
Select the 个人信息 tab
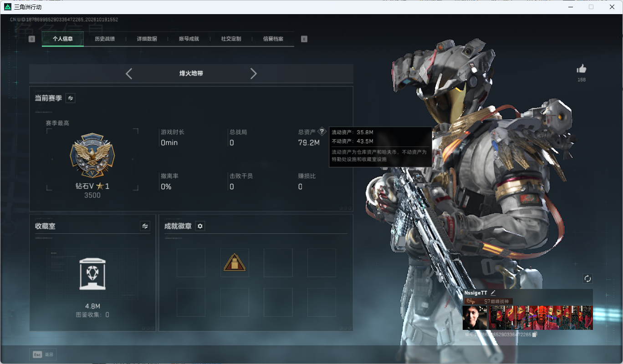coord(63,39)
